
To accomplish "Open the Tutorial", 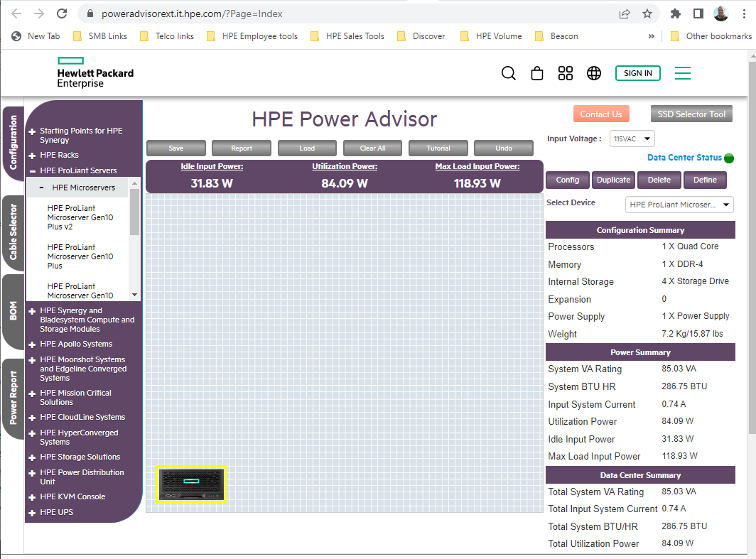I will tap(438, 148).
